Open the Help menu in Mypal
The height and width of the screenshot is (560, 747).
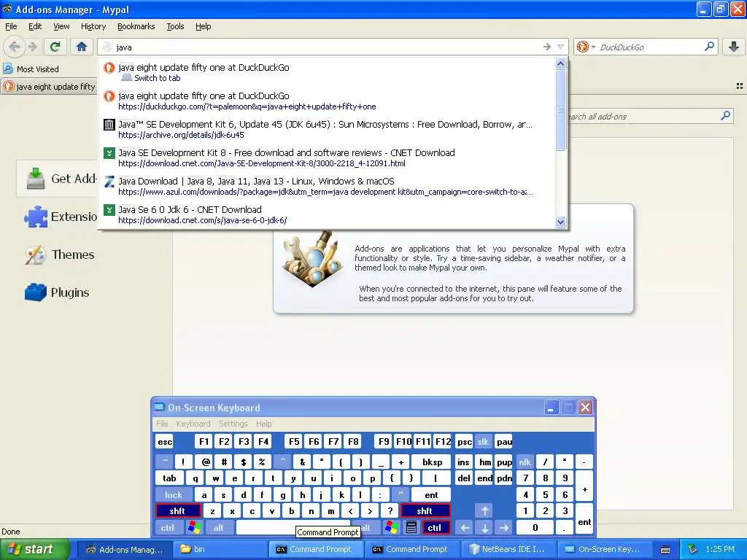203,26
